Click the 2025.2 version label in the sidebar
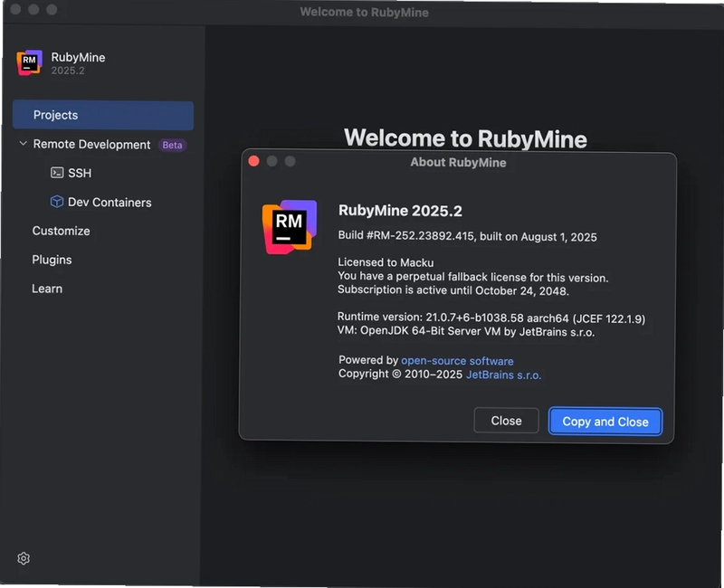This screenshot has width=724, height=588. [x=68, y=71]
